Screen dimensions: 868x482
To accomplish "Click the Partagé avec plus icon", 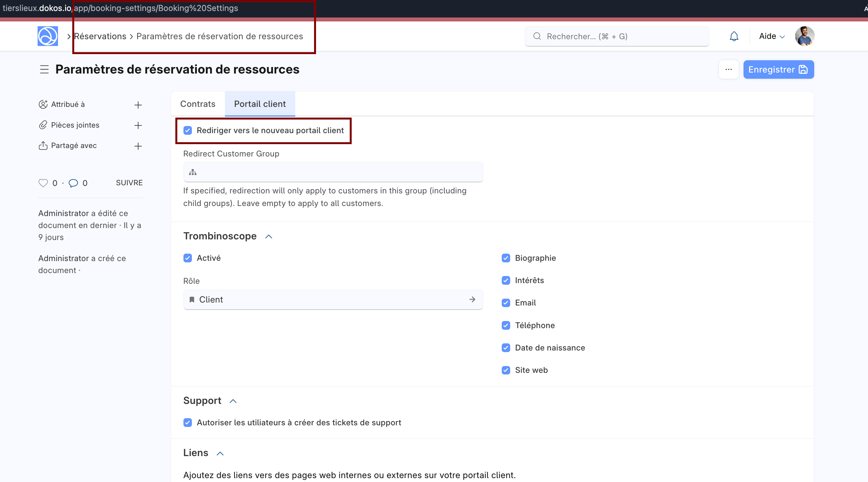I will (x=138, y=146).
